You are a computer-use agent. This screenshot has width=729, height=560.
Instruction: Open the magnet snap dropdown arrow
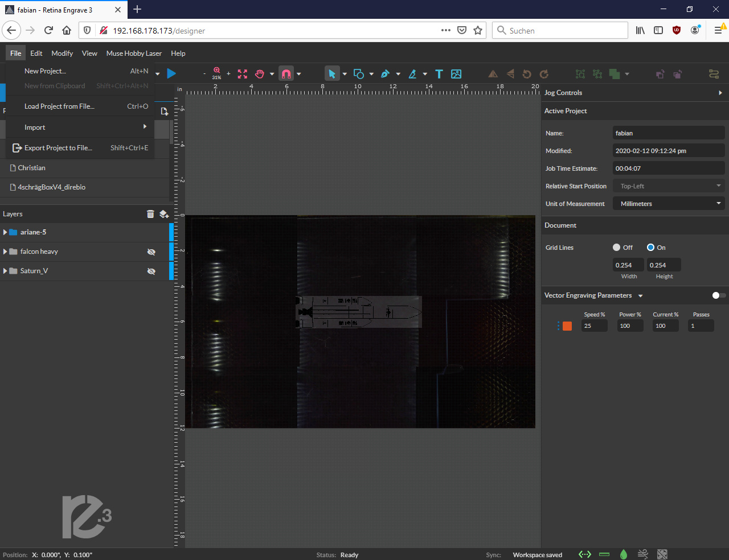(298, 74)
